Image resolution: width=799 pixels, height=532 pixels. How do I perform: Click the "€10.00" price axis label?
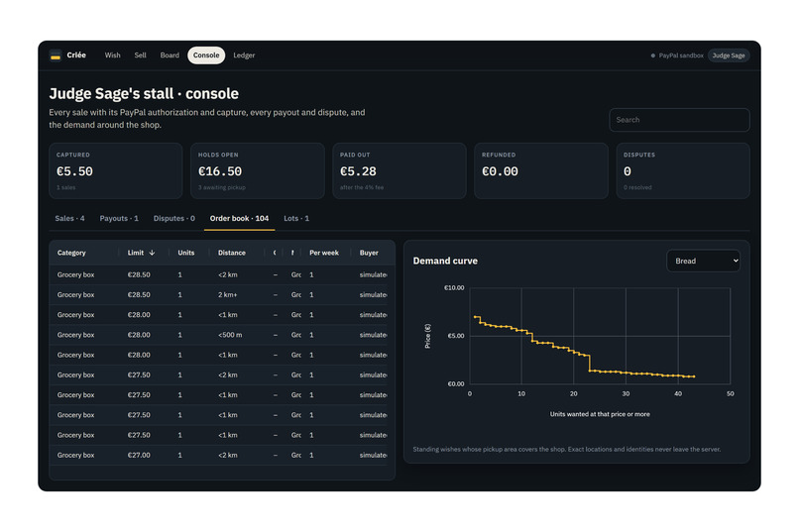click(454, 287)
